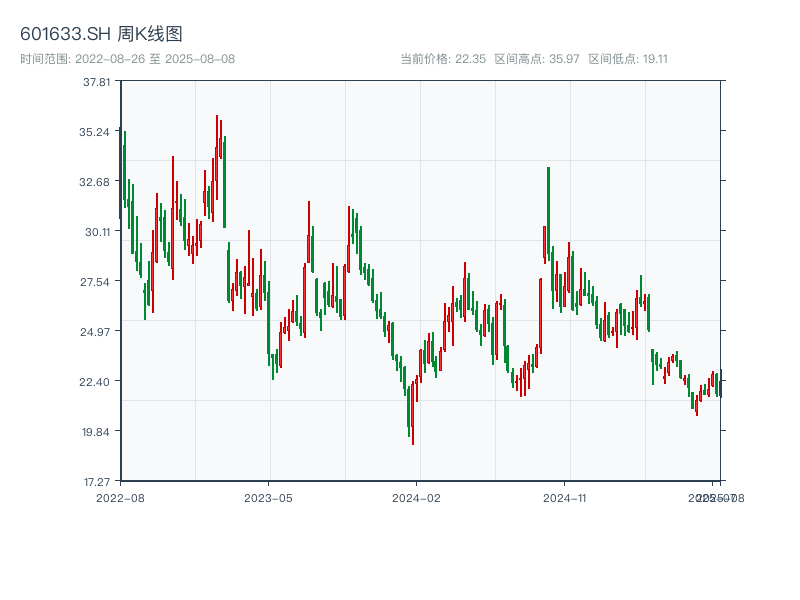Click the 22.40 y-axis price label
Image resolution: width=800 pixels, height=600 pixels.
(x=97, y=382)
